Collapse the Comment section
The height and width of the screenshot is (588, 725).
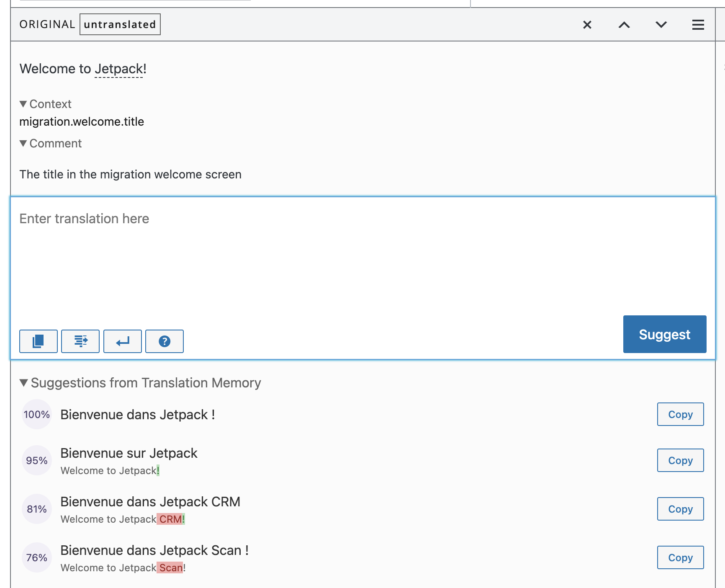pos(51,143)
